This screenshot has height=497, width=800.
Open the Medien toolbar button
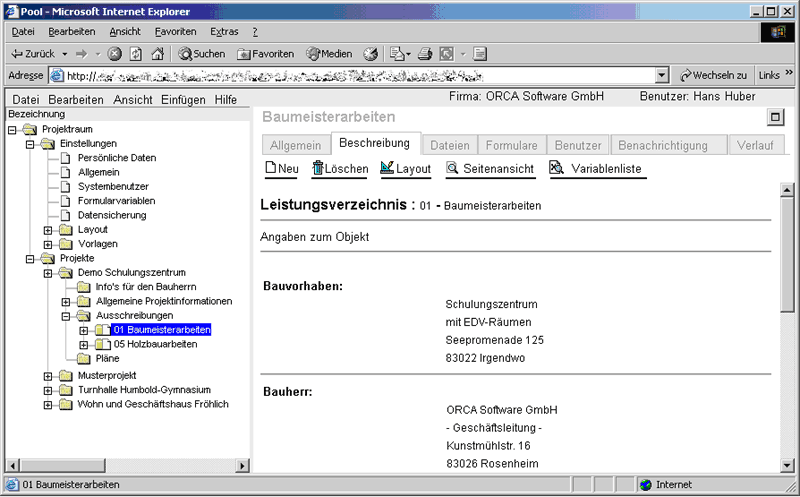coord(329,54)
